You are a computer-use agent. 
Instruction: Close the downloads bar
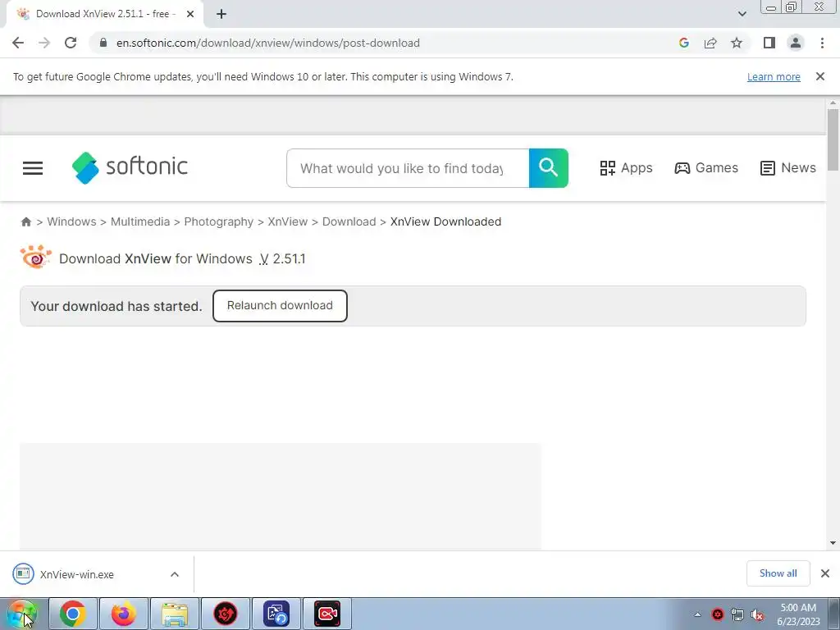coord(825,573)
